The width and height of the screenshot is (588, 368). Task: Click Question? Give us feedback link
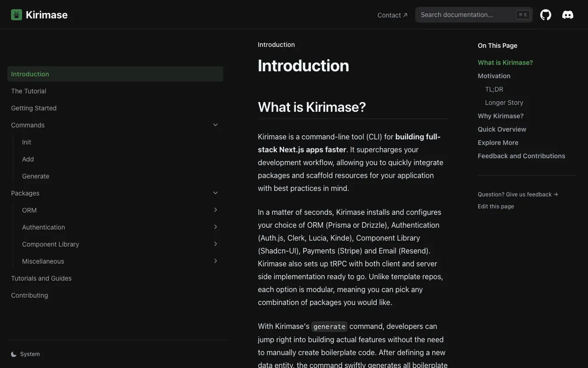[518, 195]
